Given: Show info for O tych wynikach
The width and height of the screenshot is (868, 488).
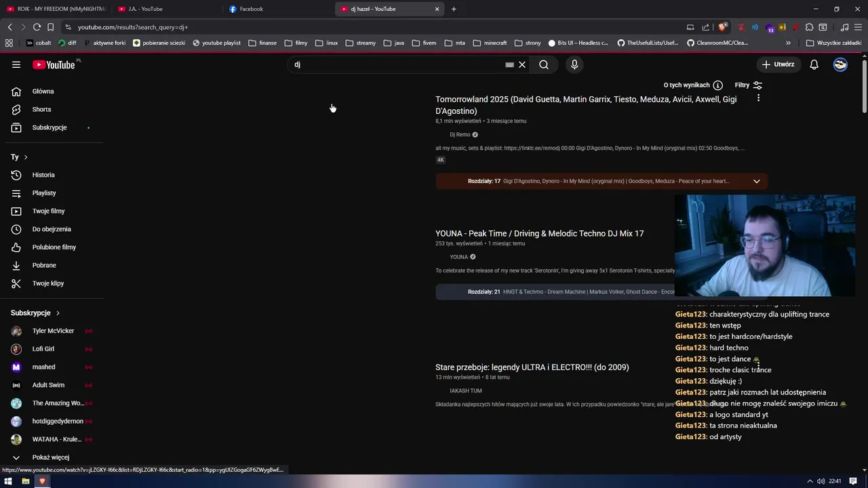Looking at the screenshot, I should coord(717,85).
